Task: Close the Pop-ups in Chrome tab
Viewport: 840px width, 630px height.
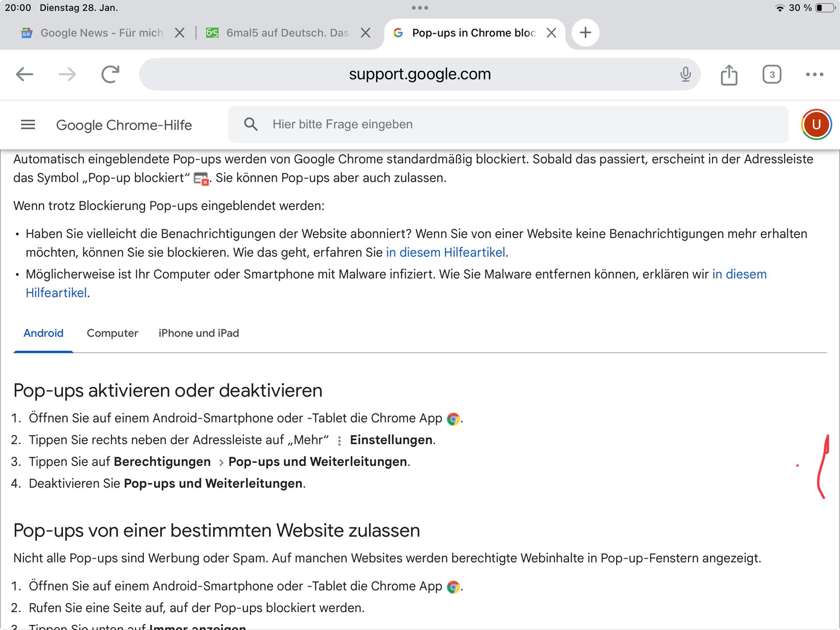Action: point(551,33)
